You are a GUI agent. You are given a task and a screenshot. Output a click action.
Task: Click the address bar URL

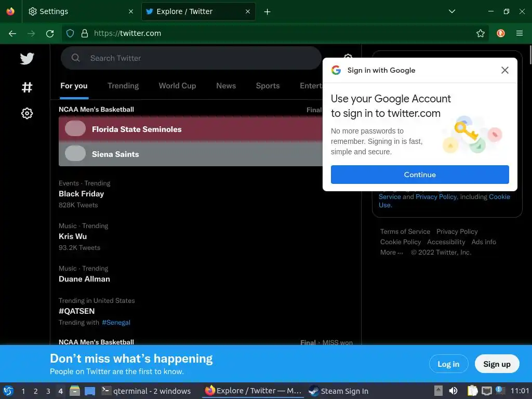click(127, 33)
